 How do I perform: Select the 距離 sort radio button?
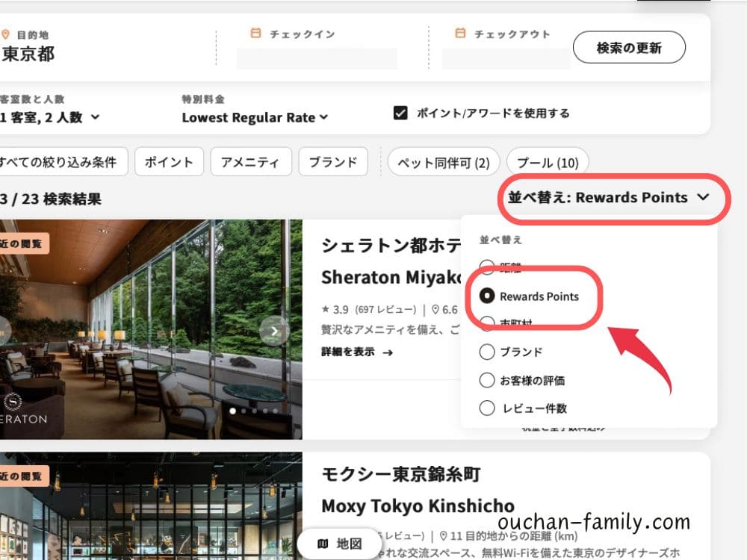click(x=487, y=267)
